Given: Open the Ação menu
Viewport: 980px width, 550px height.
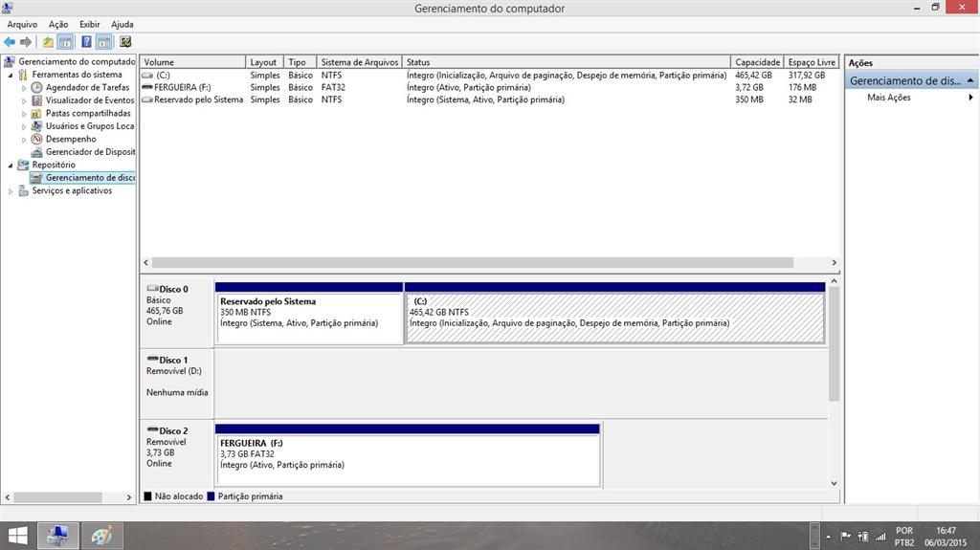Looking at the screenshot, I should (x=58, y=24).
